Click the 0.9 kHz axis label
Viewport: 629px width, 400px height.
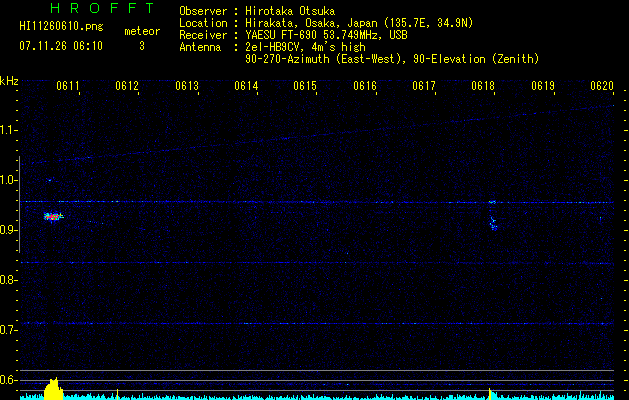(x=8, y=230)
